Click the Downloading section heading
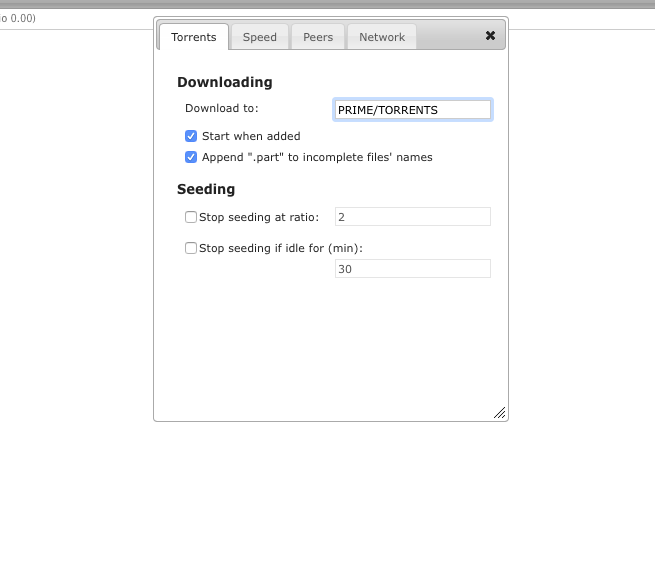This screenshot has width=655, height=575. pos(225,82)
